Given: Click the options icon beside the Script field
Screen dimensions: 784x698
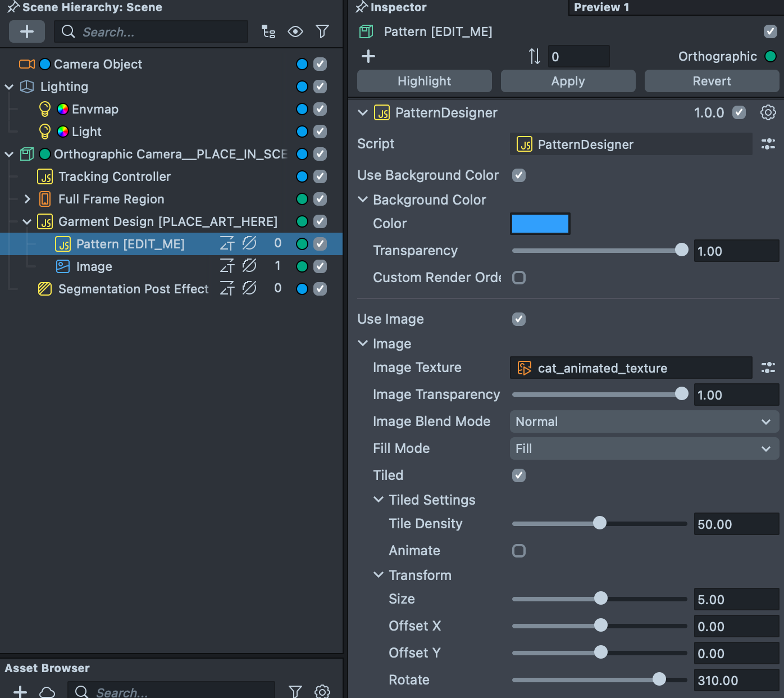Looking at the screenshot, I should pyautogui.click(x=768, y=144).
